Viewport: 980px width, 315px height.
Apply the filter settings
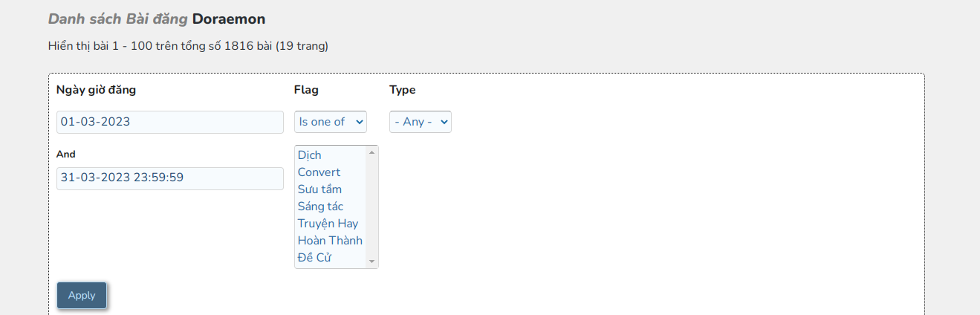(x=82, y=295)
